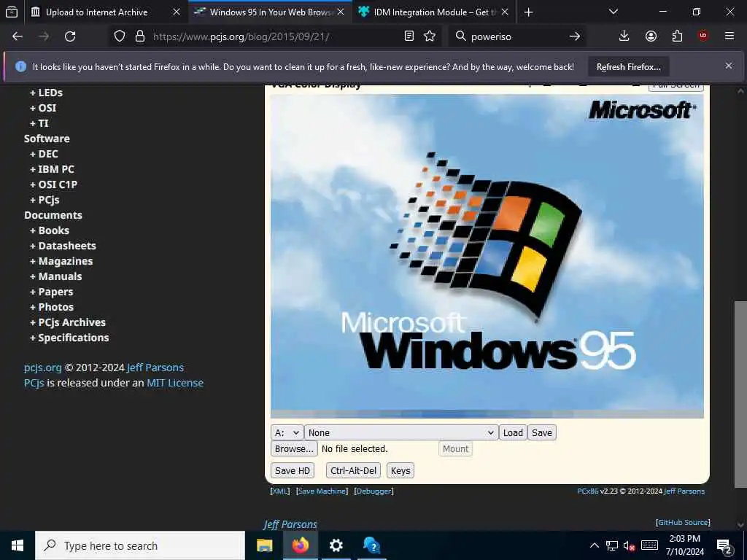
Task: Close the IDM Integration Module tab
Action: 505,12
